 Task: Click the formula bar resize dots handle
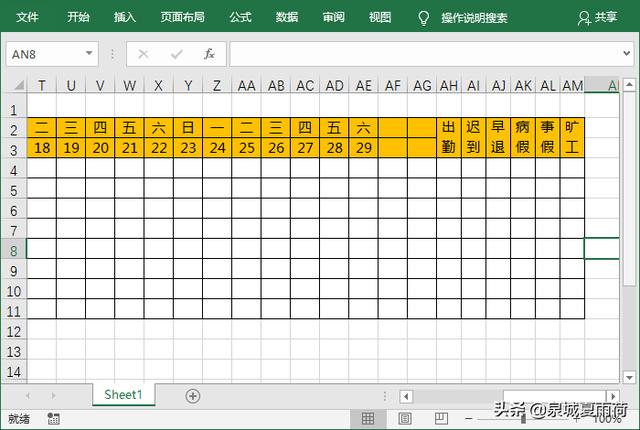point(112,54)
